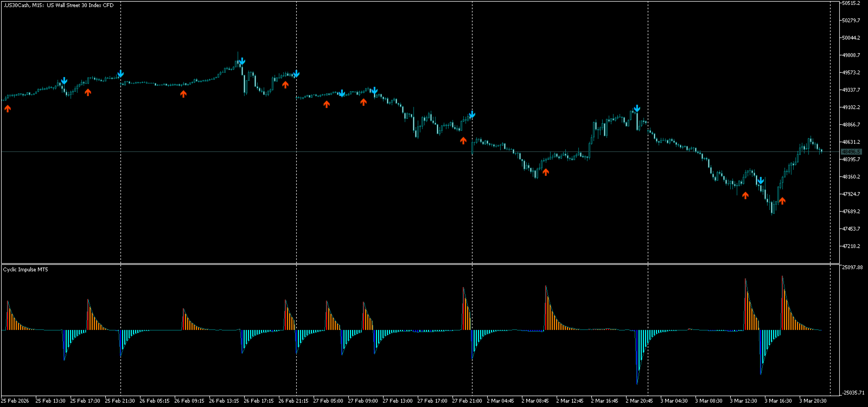868x407 pixels.
Task: Click the blue down arrow at the chart's highest peak
Action: tap(242, 61)
